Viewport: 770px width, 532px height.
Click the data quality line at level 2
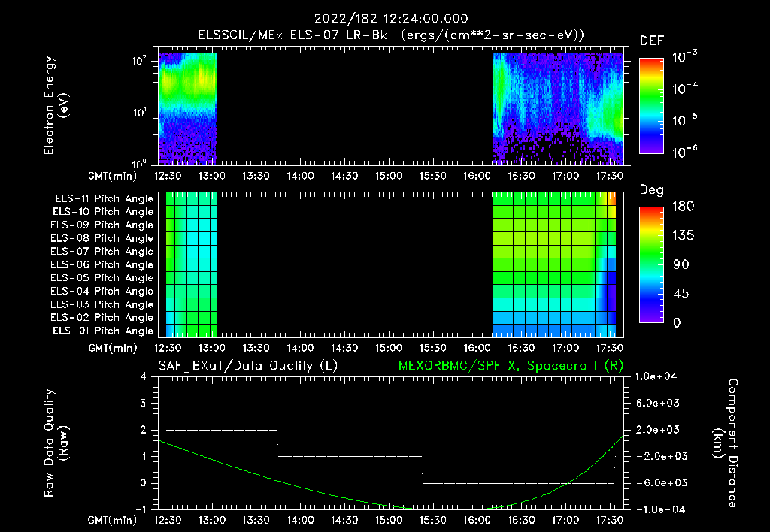[x=222, y=430]
